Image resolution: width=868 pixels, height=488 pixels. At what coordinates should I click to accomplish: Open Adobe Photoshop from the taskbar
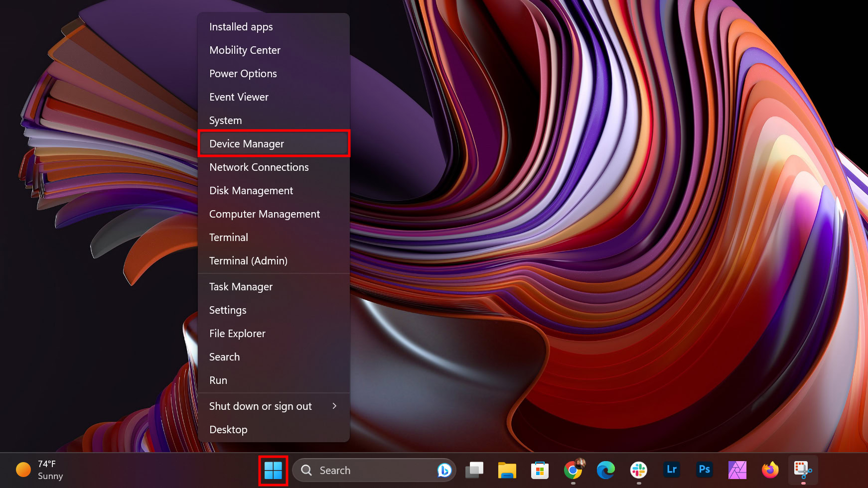point(705,470)
